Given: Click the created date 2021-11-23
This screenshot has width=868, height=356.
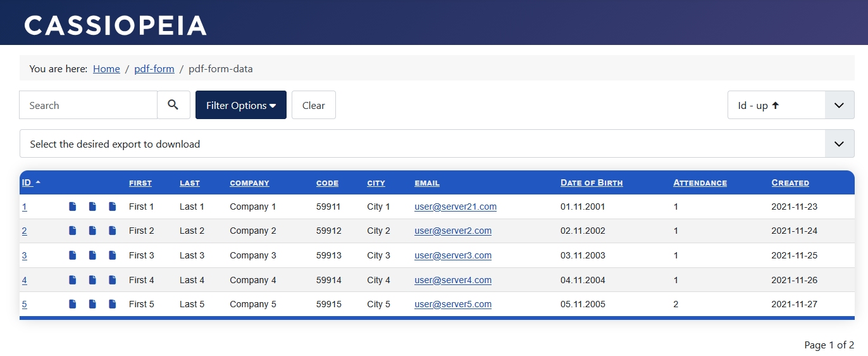Looking at the screenshot, I should [x=795, y=207].
